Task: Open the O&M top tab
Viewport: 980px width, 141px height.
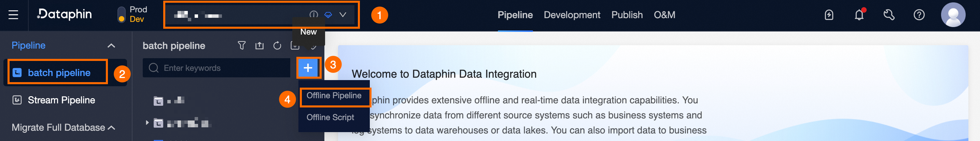Action: pos(664,15)
